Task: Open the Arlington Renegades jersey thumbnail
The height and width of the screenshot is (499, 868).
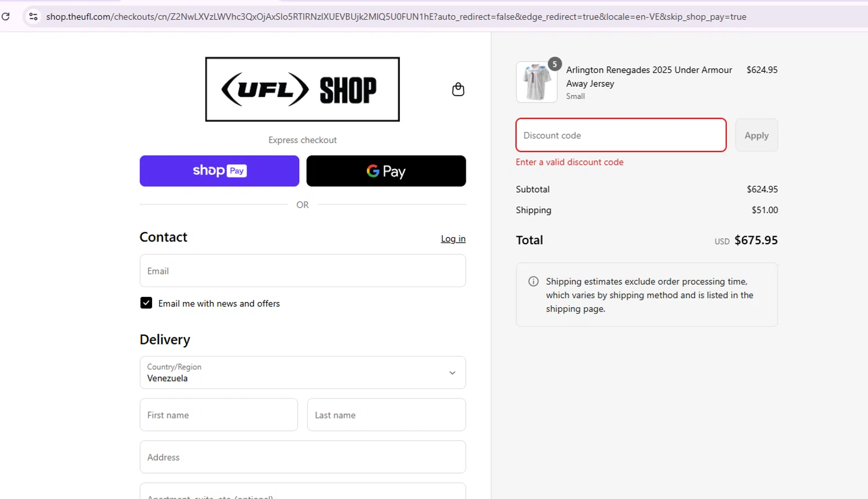Action: point(536,83)
